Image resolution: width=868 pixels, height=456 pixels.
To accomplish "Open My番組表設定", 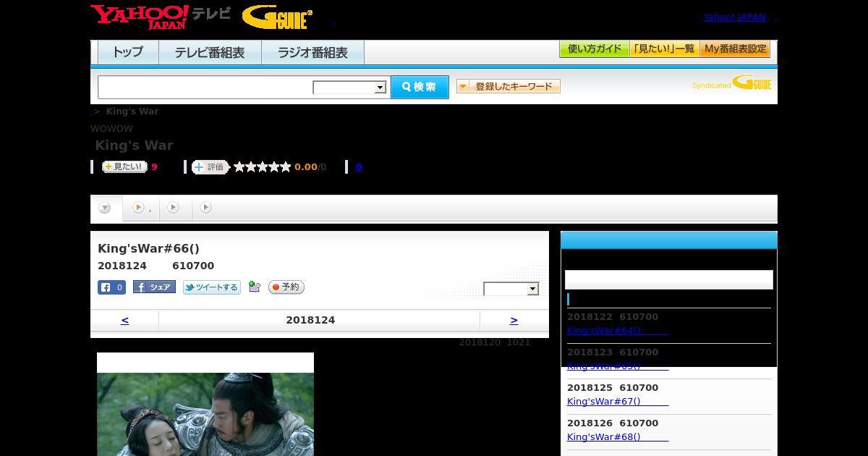I will (735, 49).
